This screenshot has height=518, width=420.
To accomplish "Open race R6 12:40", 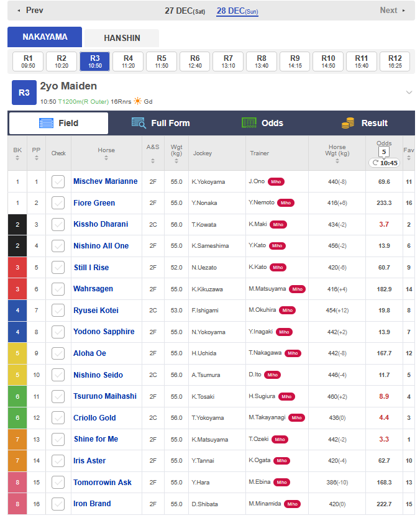I will (195, 61).
